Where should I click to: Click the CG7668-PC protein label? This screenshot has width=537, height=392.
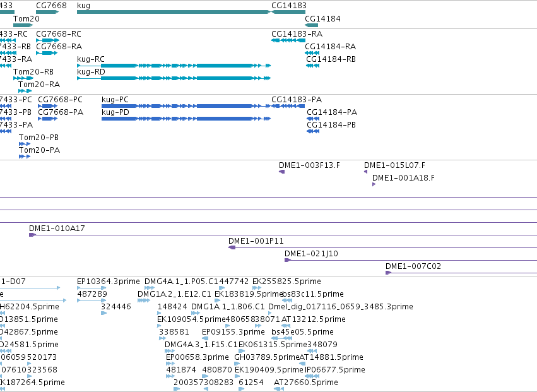[x=60, y=99]
